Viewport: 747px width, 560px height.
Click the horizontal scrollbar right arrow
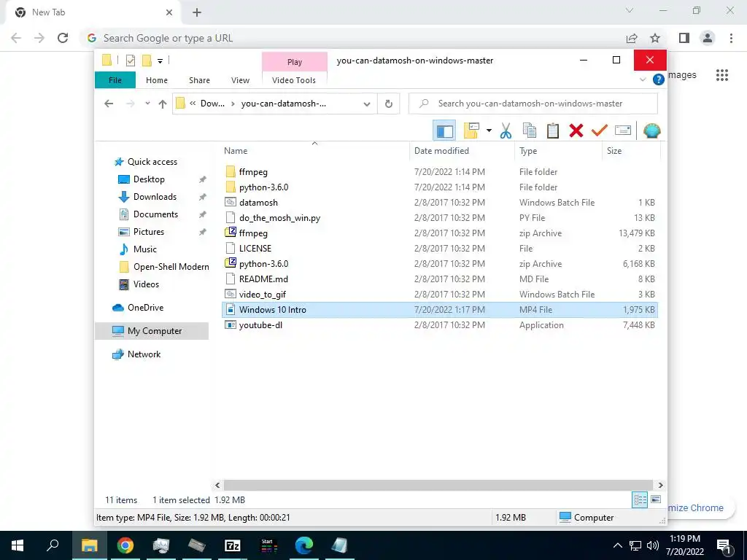click(x=660, y=485)
